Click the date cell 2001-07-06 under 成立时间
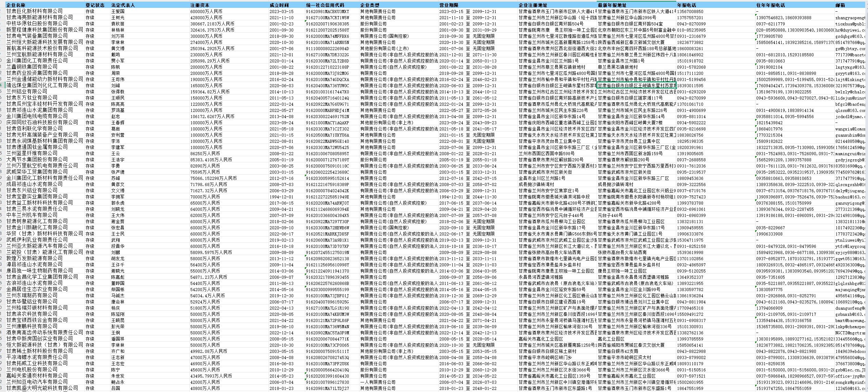The width and height of the screenshot is (868, 392). point(281,48)
